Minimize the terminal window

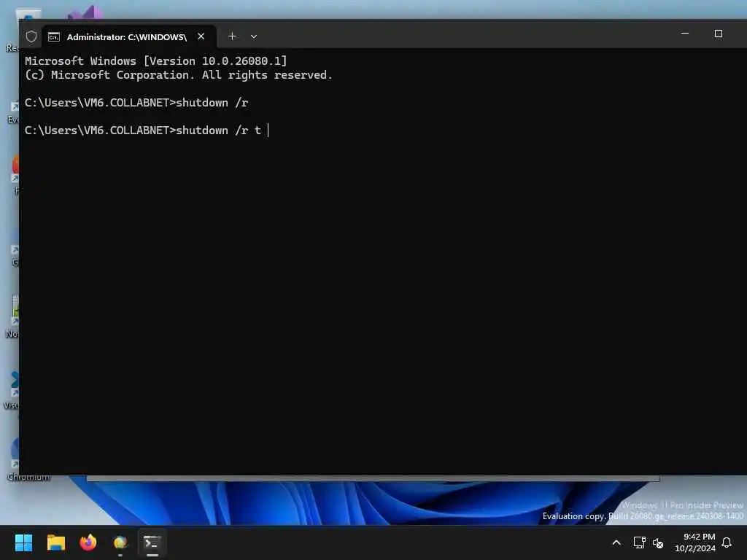(x=685, y=34)
